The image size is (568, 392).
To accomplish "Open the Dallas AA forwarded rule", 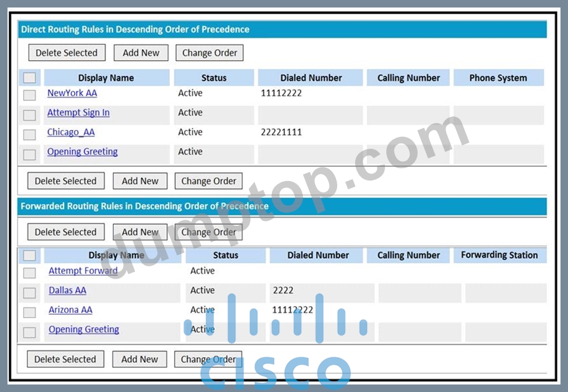I will (67, 290).
